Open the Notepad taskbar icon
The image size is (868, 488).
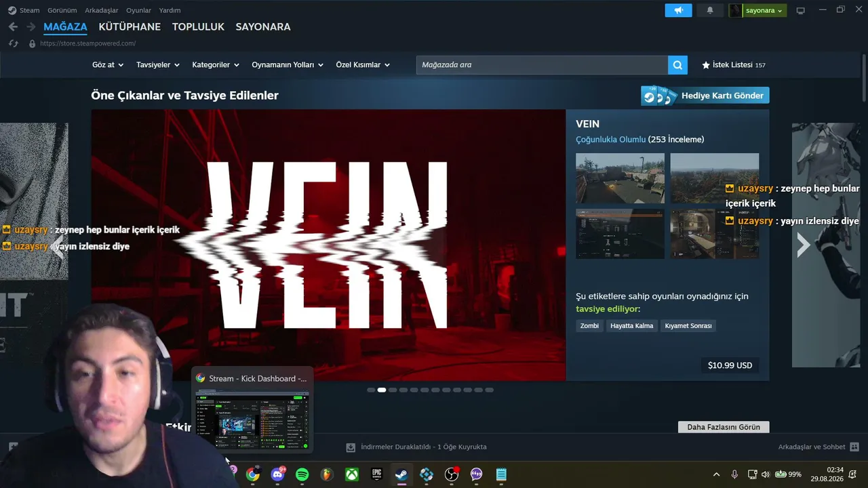point(501,474)
